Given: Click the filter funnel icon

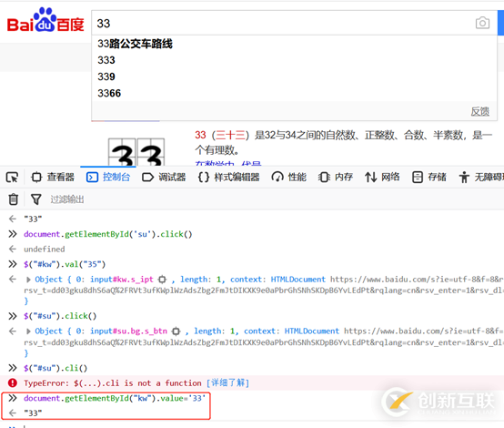Looking at the screenshot, I should tap(36, 199).
